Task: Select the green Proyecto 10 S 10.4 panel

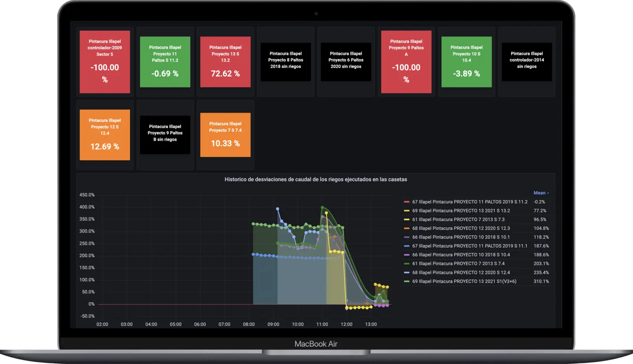Action: click(x=466, y=62)
